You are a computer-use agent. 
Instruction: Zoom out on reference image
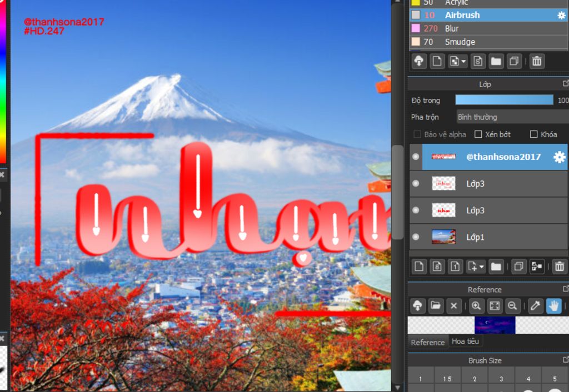coord(512,306)
